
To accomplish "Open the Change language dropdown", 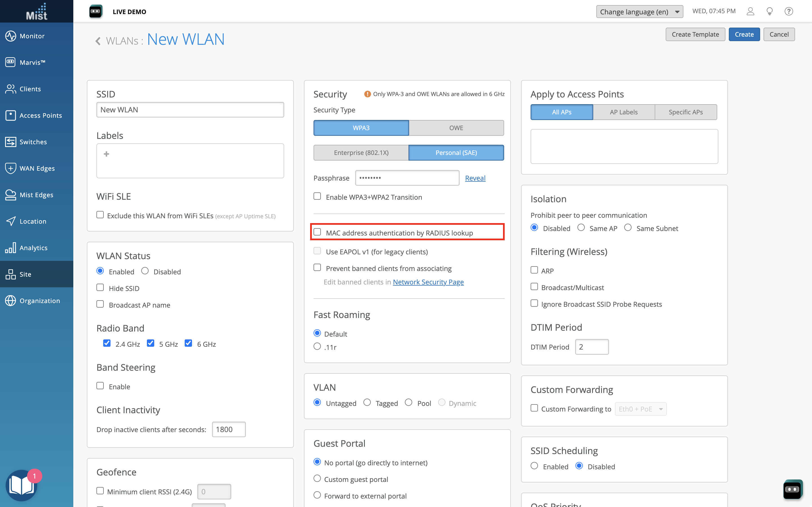I will click(x=639, y=12).
